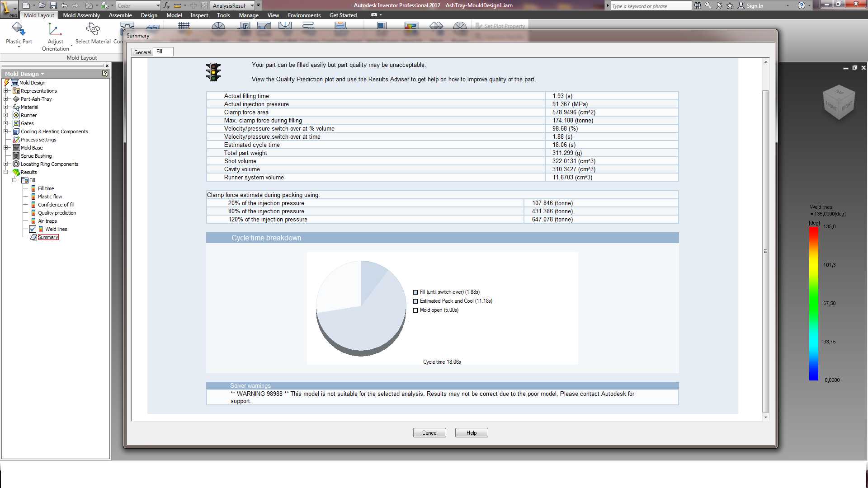The width and height of the screenshot is (868, 488).
Task: Toggle the Fill (until switch-over) legend box
Action: pyautogui.click(x=415, y=292)
